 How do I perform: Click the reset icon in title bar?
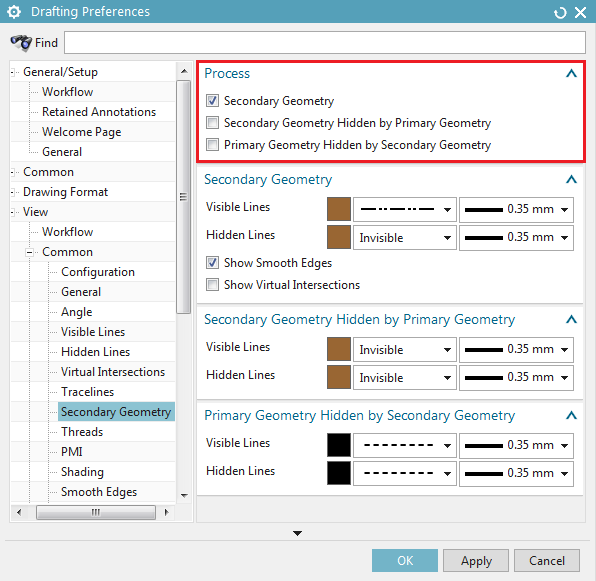(x=560, y=13)
